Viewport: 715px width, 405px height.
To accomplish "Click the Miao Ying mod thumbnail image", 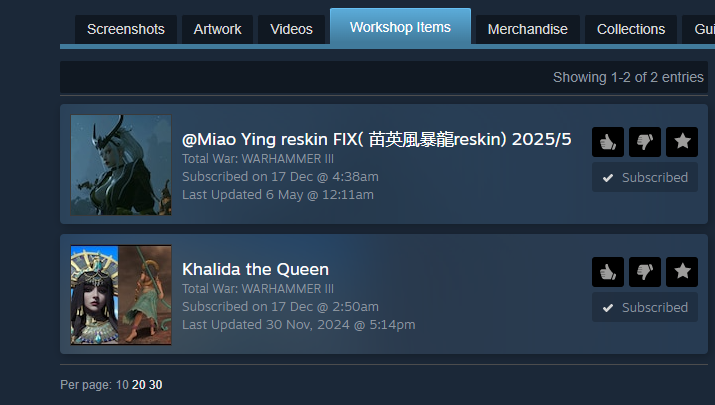I will [121, 165].
